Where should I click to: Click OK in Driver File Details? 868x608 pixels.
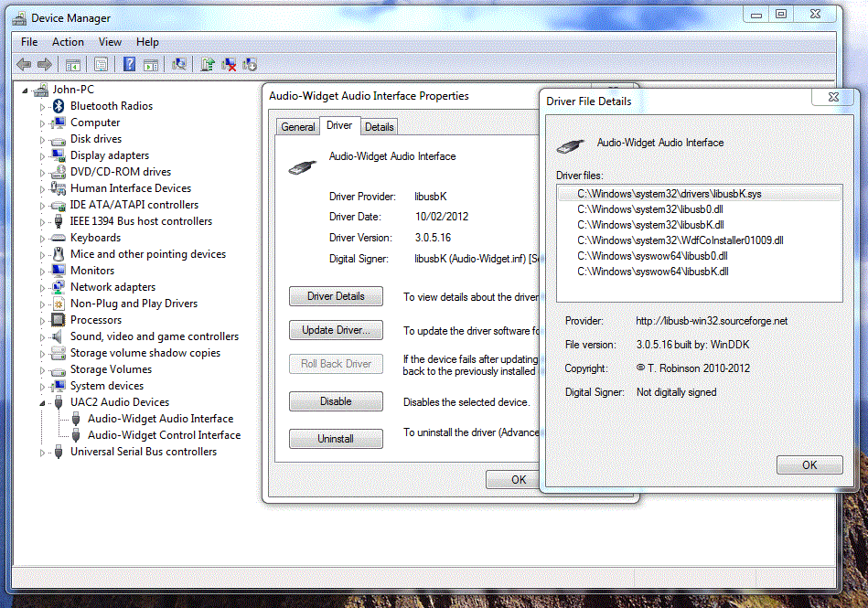(809, 465)
